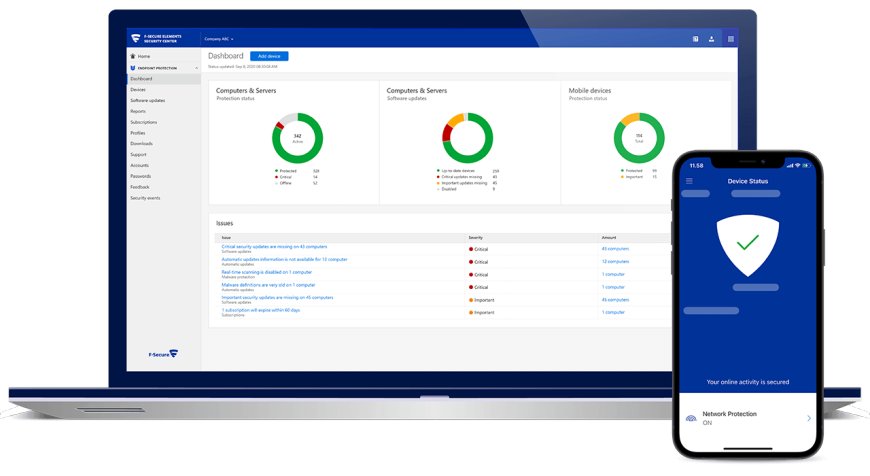870x476 pixels.
Task: Open Profiles in the sidebar
Action: (138, 133)
